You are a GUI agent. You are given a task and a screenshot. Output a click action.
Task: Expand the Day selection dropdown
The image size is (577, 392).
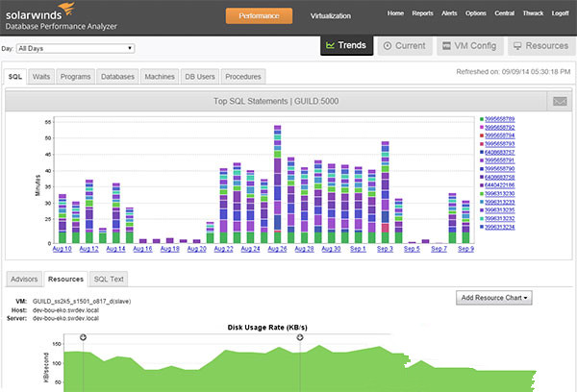coord(74,47)
